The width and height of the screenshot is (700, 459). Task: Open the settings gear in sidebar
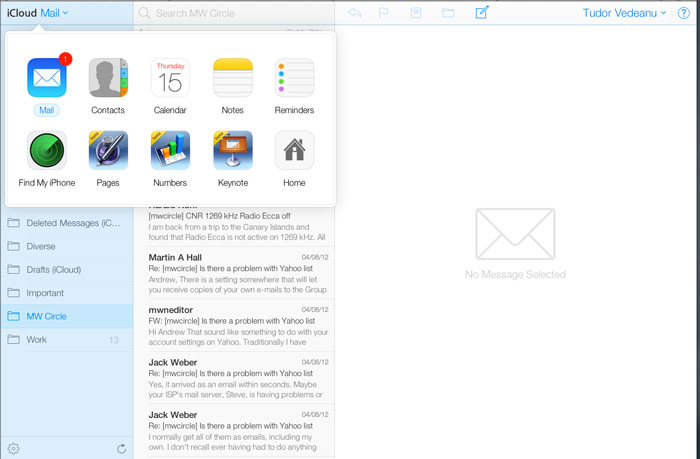click(x=13, y=448)
